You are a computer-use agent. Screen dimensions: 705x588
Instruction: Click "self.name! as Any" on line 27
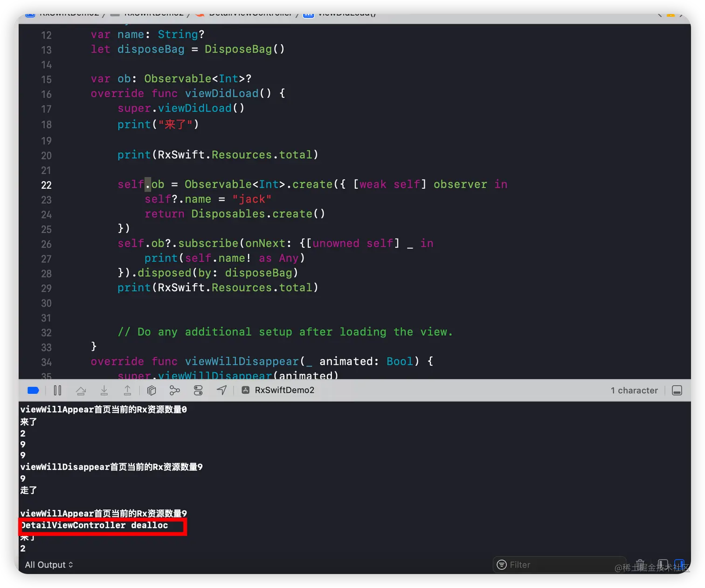242,258
